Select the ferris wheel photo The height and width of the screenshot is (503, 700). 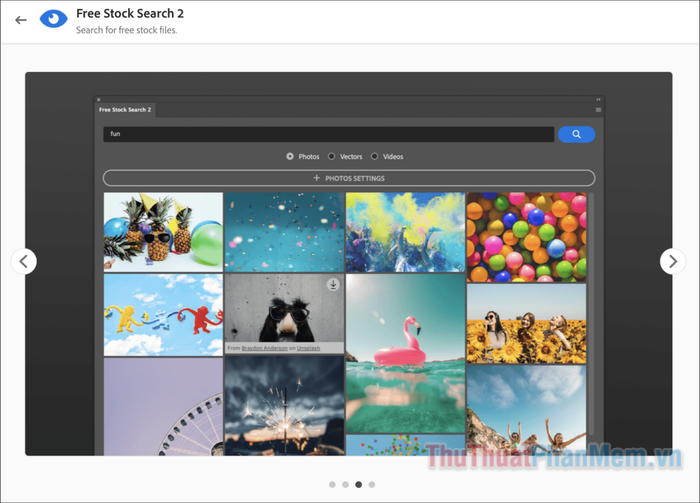coord(163,407)
